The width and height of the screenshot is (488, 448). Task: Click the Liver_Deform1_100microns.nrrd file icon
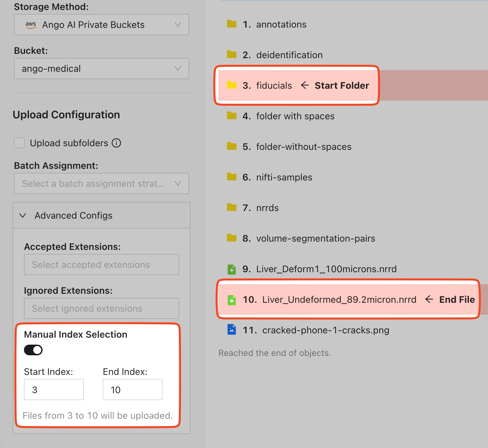point(231,269)
